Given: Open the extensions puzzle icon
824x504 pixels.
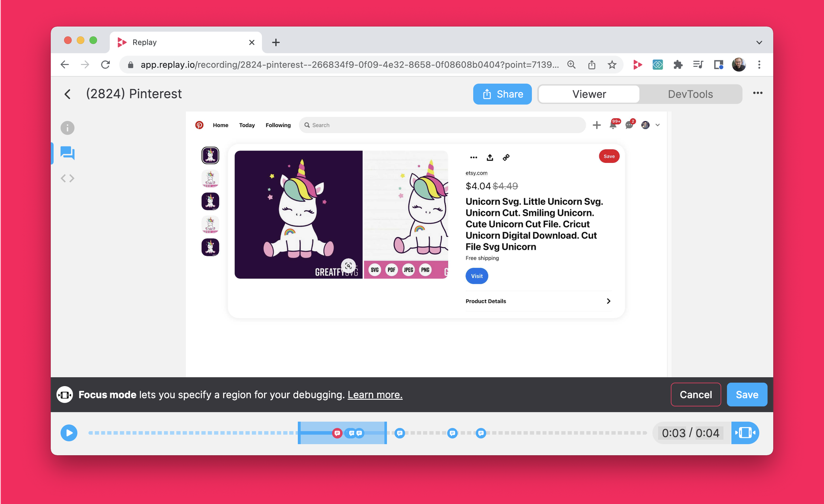Looking at the screenshot, I should 678,64.
